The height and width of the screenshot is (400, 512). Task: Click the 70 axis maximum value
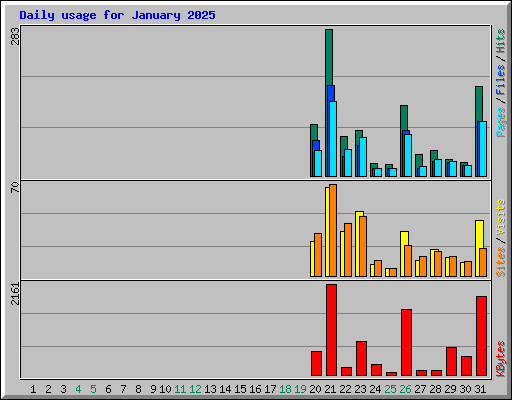pyautogui.click(x=15, y=187)
